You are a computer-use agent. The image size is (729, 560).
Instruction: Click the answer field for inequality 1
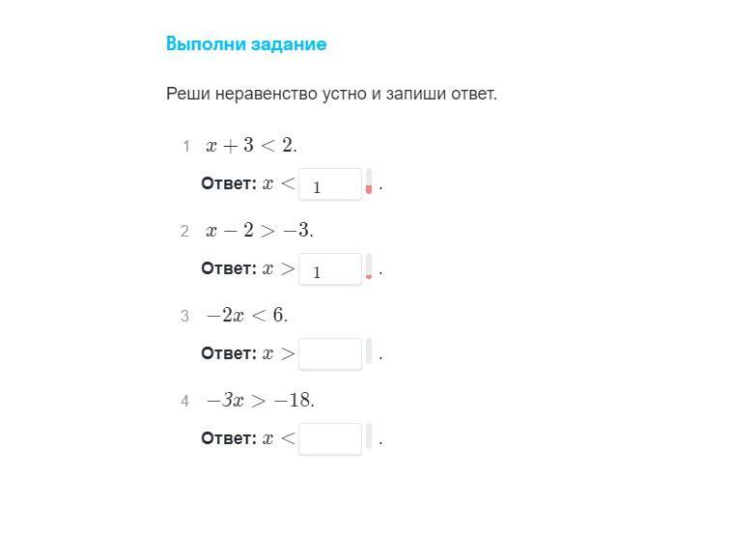coord(330,183)
